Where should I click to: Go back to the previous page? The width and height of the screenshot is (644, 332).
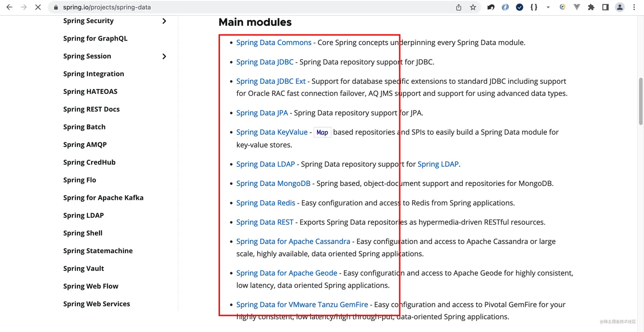click(9, 7)
